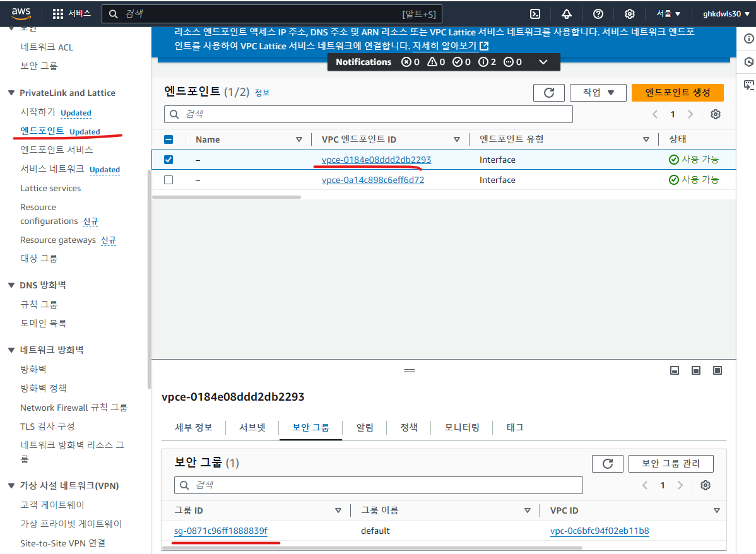
Task: Toggle the select-all endpoints checkbox
Action: pos(168,139)
